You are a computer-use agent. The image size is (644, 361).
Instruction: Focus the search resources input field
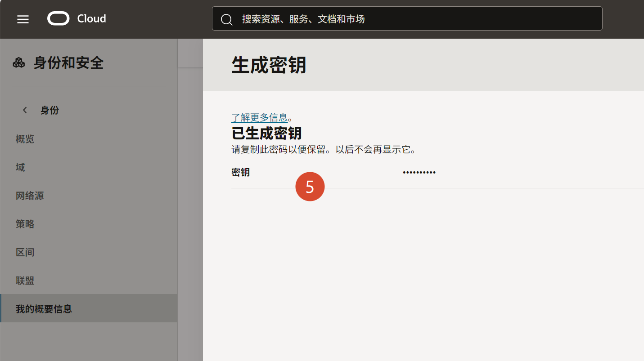click(407, 18)
